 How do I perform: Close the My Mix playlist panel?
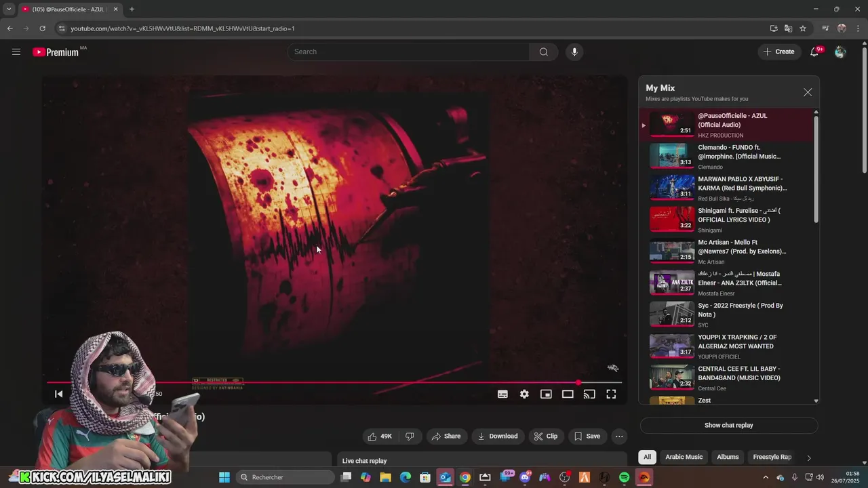click(808, 92)
